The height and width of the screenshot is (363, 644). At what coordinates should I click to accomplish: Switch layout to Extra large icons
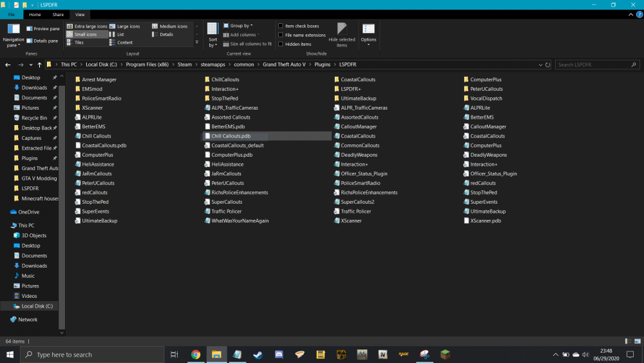pyautogui.click(x=87, y=26)
